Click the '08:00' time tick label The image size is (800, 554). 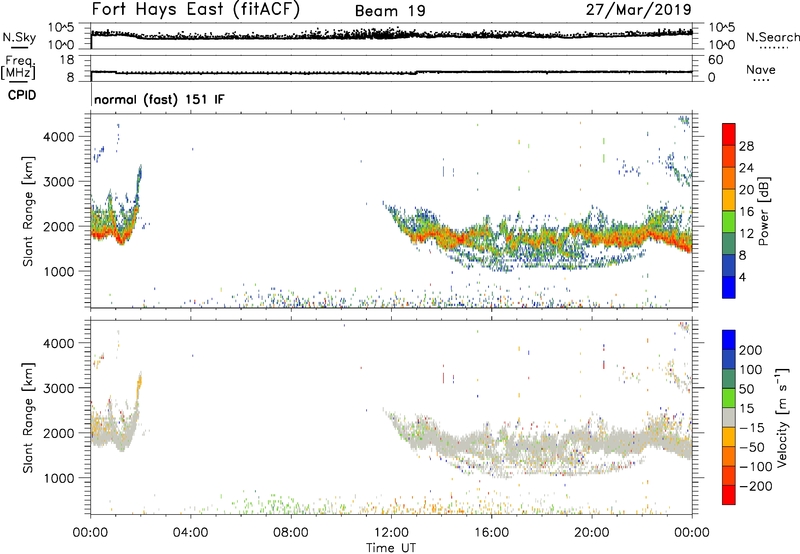pyautogui.click(x=291, y=533)
